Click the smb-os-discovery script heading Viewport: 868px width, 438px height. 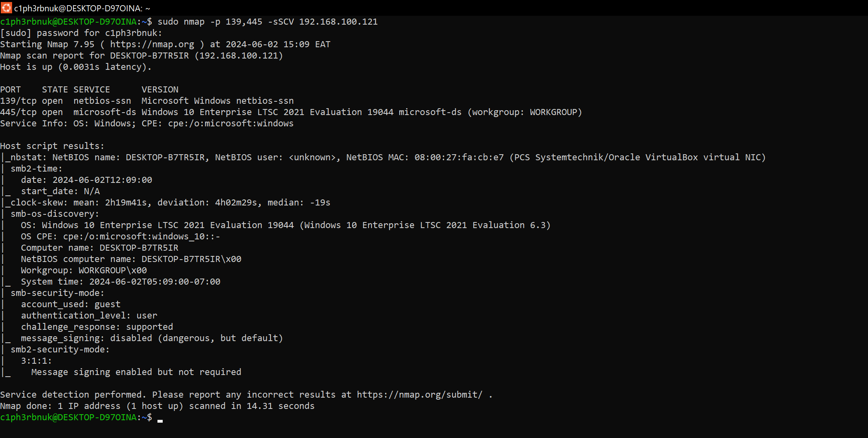pos(55,214)
